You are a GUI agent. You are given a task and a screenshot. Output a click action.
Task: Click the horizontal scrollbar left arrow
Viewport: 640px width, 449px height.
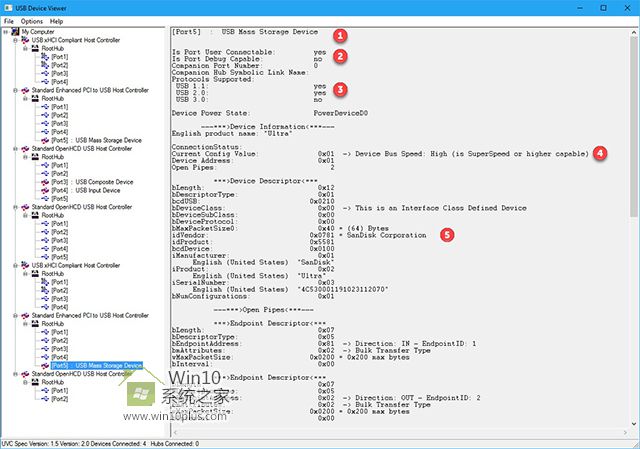point(175,432)
